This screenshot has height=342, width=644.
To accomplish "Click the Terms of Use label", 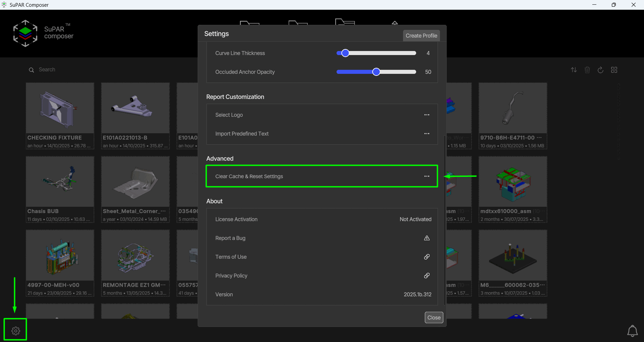I will (231, 257).
